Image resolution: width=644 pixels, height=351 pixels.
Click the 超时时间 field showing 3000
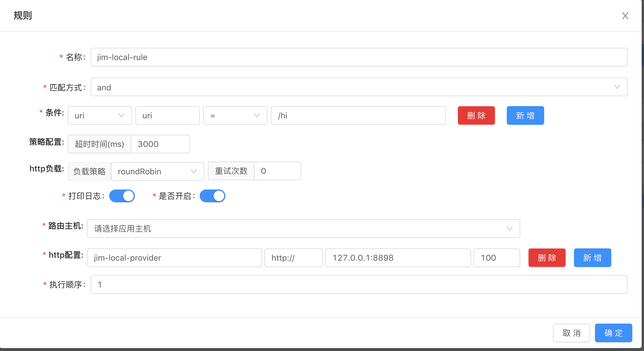coord(160,144)
